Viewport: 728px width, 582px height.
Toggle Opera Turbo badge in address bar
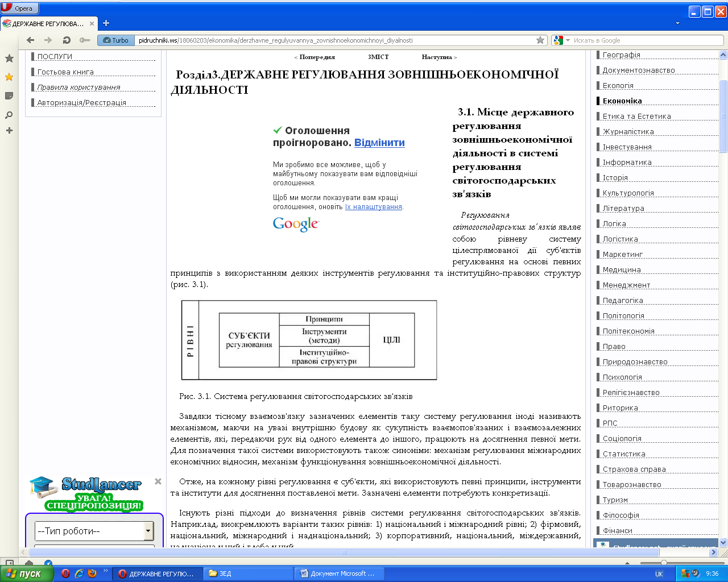pos(116,40)
